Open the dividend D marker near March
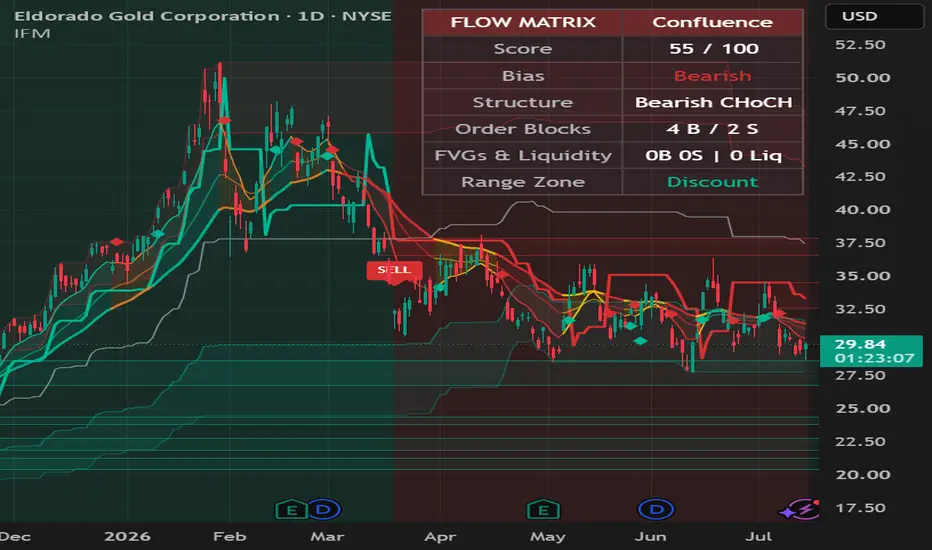Screen dimensions: 932x550 pyautogui.click(x=324, y=509)
